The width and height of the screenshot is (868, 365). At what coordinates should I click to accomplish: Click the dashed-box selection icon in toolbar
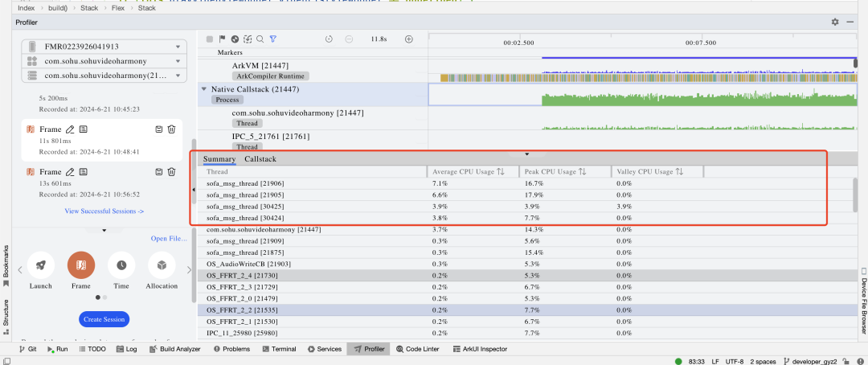coord(248,39)
